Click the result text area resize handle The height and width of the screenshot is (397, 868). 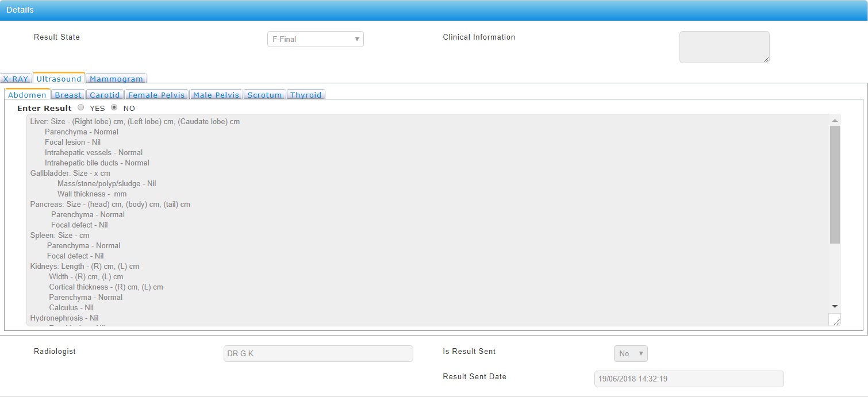tap(836, 321)
